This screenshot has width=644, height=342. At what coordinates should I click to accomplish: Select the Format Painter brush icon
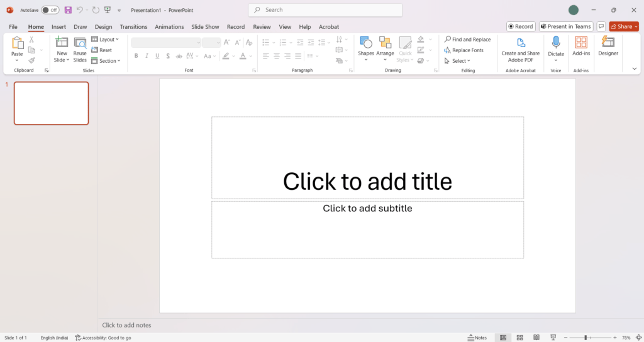[x=31, y=61]
